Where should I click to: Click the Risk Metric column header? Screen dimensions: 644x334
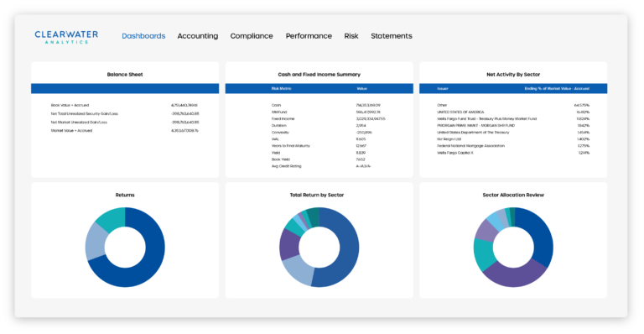click(x=282, y=88)
